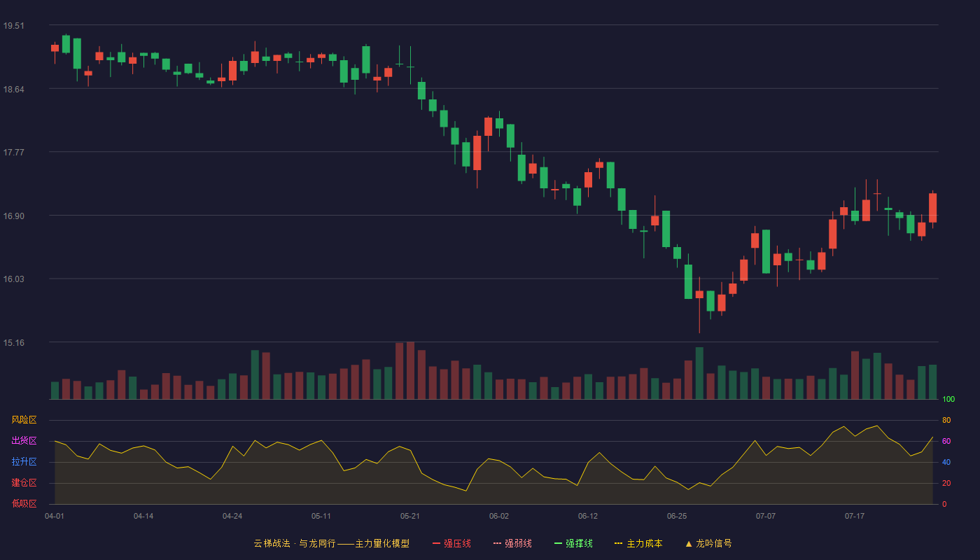980x560 pixels.
Task: Select the 15.16 price axis label
Action: [x=13, y=342]
